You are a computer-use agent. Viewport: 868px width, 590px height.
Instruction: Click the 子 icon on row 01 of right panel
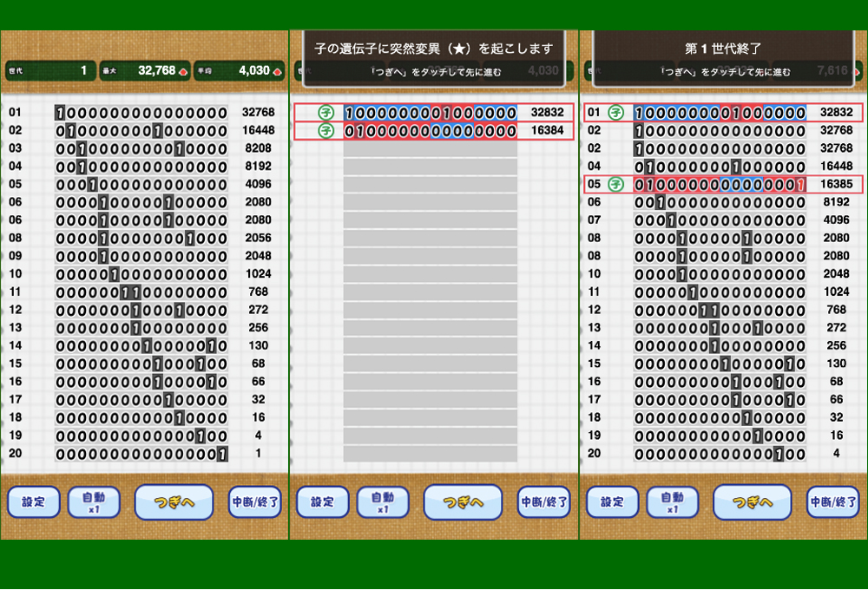pos(615,113)
